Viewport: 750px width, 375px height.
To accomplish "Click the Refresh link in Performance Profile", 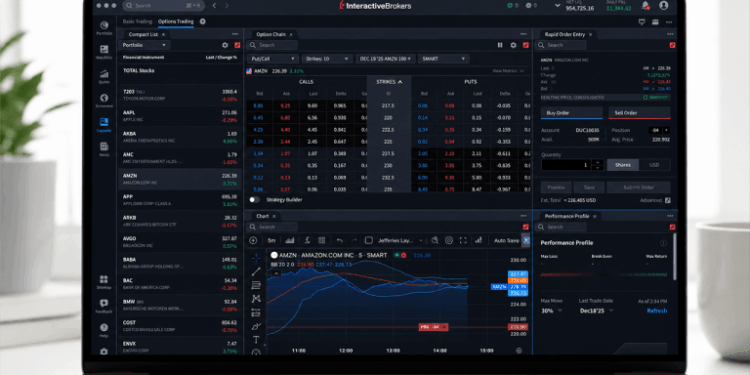I will pos(657,311).
